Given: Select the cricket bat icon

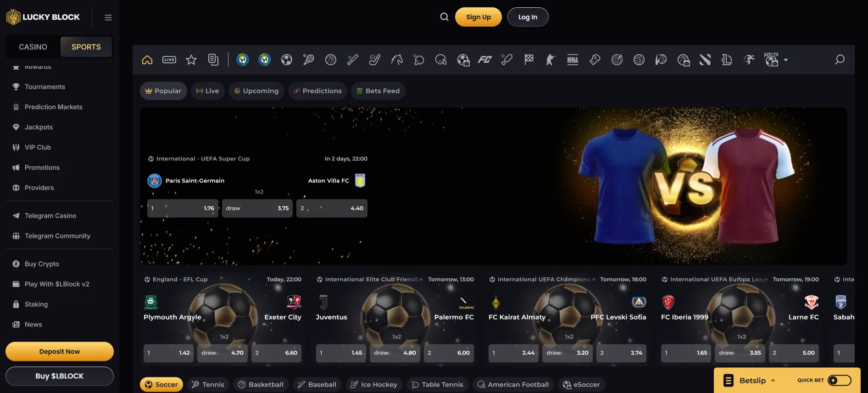Looking at the screenshot, I should click(x=507, y=60).
